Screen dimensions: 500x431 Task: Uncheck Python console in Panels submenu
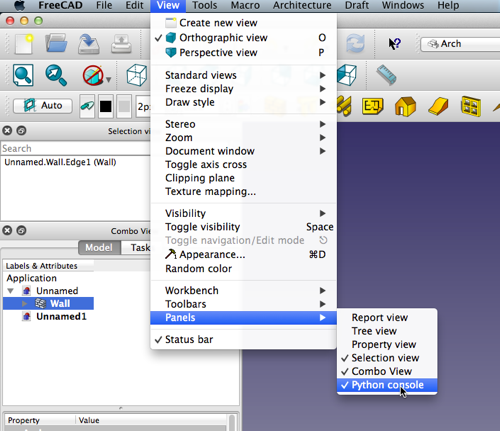387,385
